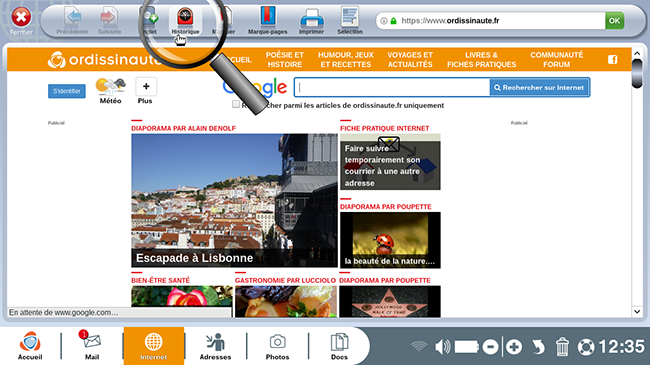
Task: Open the Communauté Forum menu
Action: point(557,60)
